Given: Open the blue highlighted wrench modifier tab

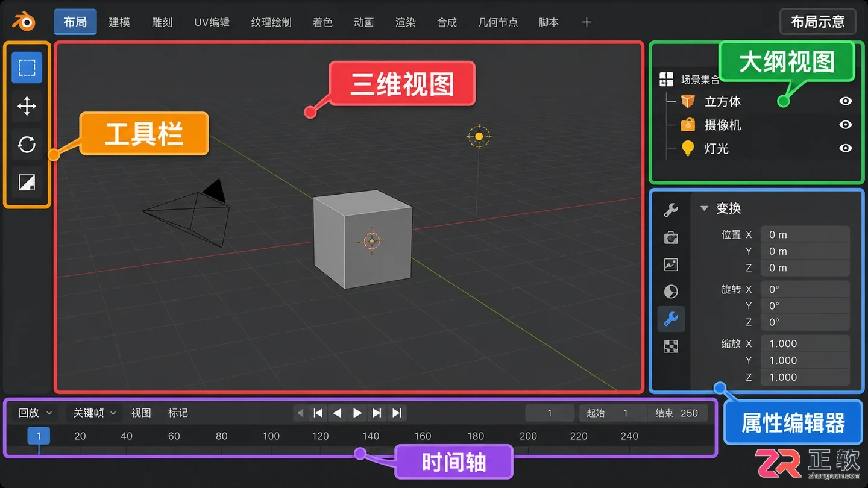Looking at the screenshot, I should point(671,318).
